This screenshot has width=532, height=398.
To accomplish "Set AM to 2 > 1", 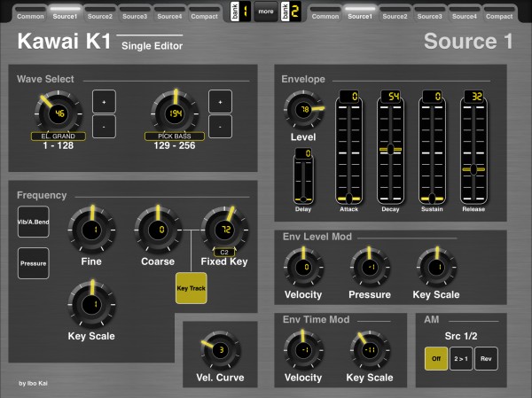I will point(461,358).
